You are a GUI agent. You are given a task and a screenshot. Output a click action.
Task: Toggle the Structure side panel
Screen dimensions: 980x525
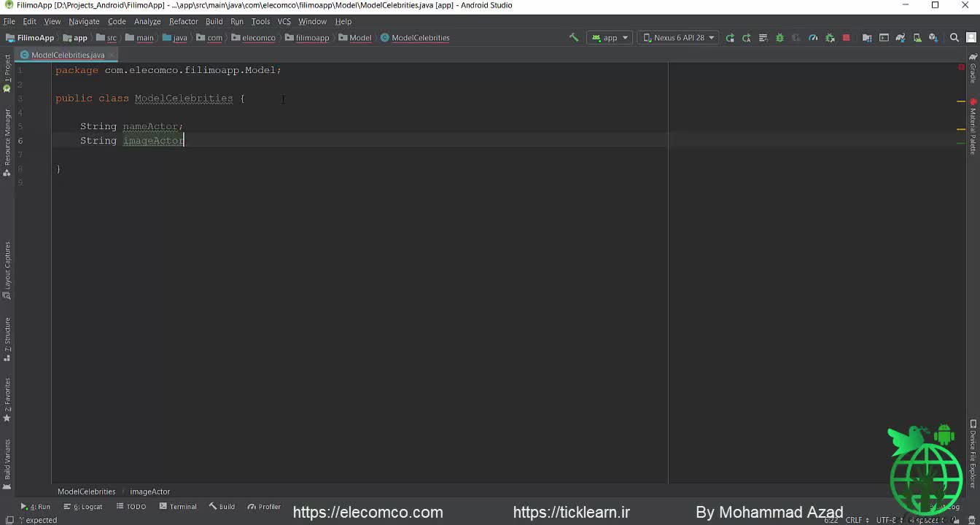tap(7, 338)
